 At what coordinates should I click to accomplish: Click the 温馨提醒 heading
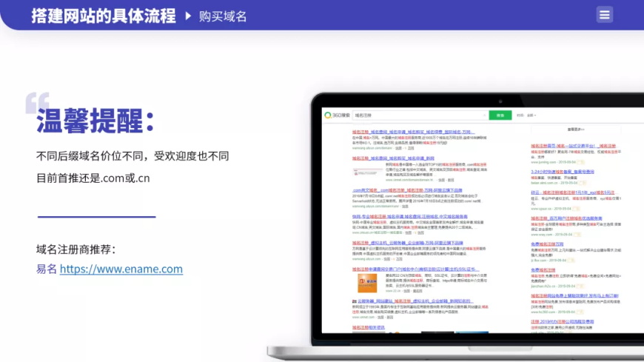tap(95, 121)
